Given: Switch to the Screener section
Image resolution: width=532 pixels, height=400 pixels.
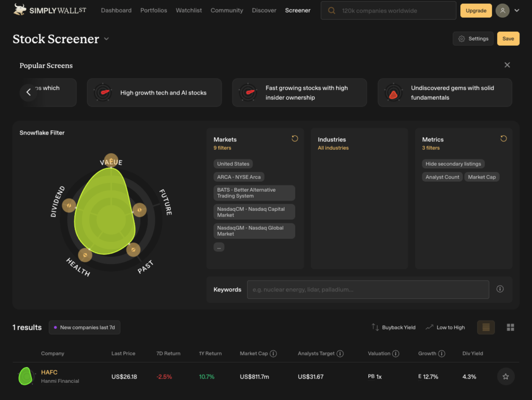Looking at the screenshot, I should click(298, 10).
